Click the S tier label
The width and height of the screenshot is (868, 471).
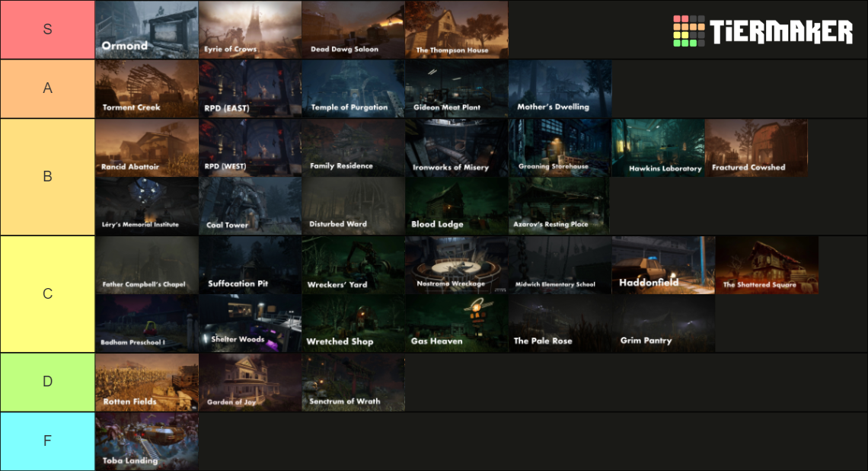pyautogui.click(x=47, y=30)
